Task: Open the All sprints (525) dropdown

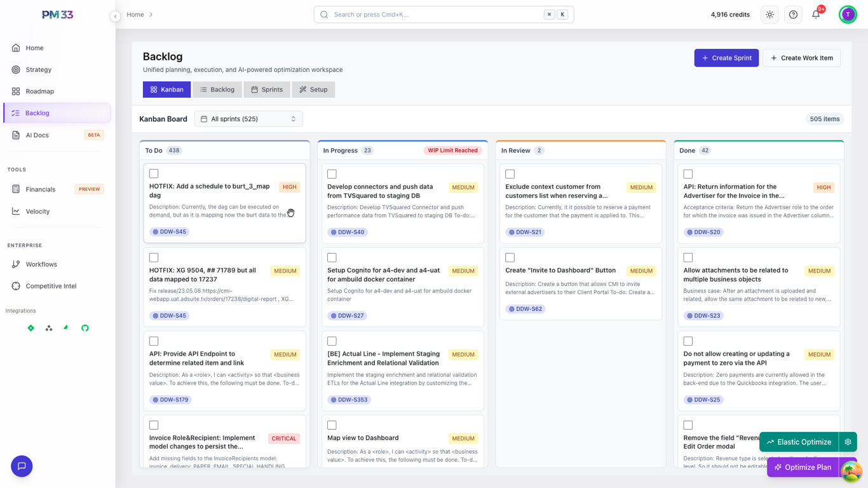Action: [x=248, y=118]
